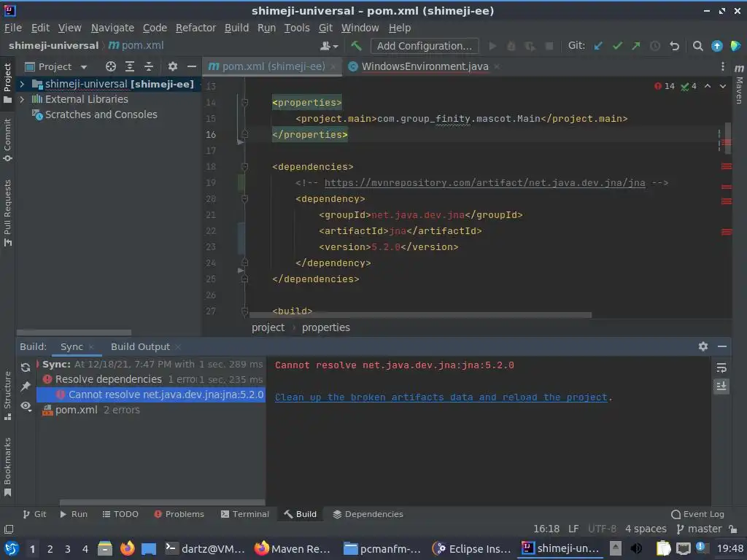Toggle eye view options in Build panel
747x560 pixels.
(x=26, y=406)
